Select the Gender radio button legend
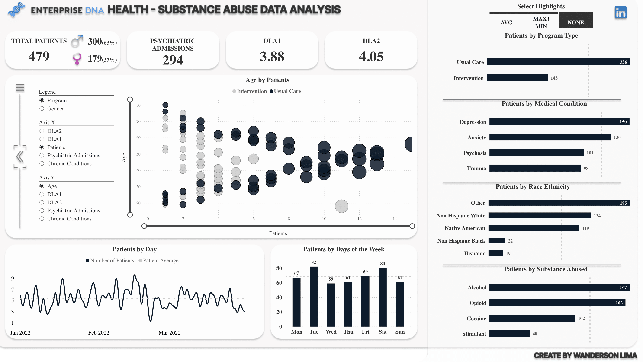This screenshot has width=643, height=364. tap(42, 108)
